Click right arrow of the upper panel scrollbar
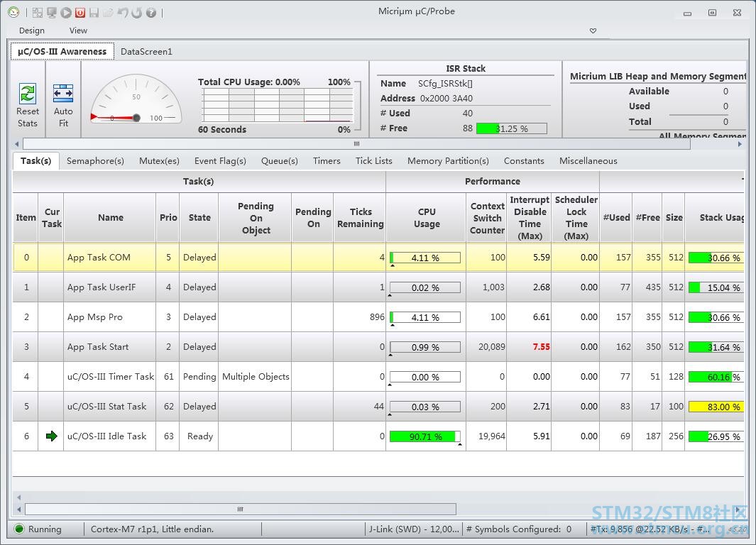 [740, 143]
